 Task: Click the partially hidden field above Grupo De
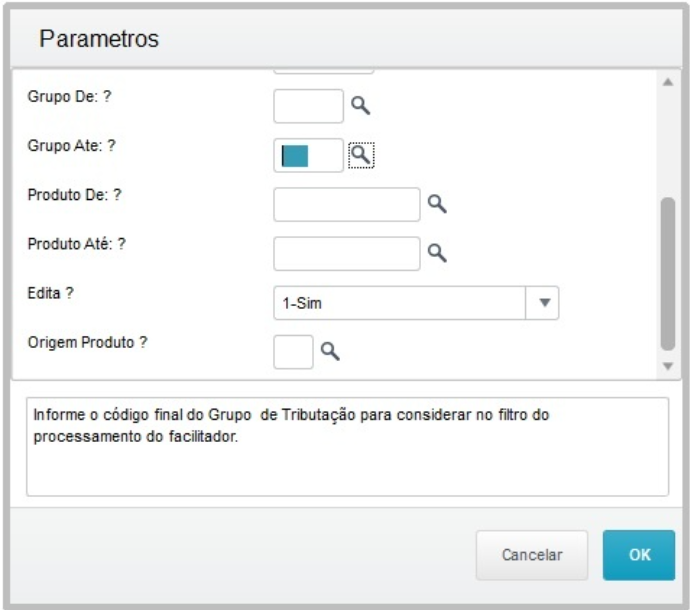tap(323, 72)
